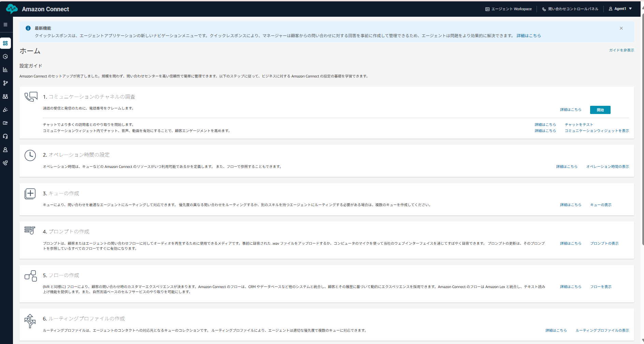Open 詳細はこちら in オペレーション時間 step
This screenshot has width=644, height=344.
tap(567, 167)
